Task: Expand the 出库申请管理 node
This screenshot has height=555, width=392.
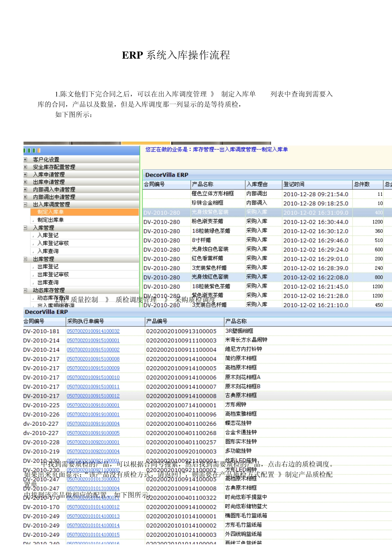Action: pos(25,182)
